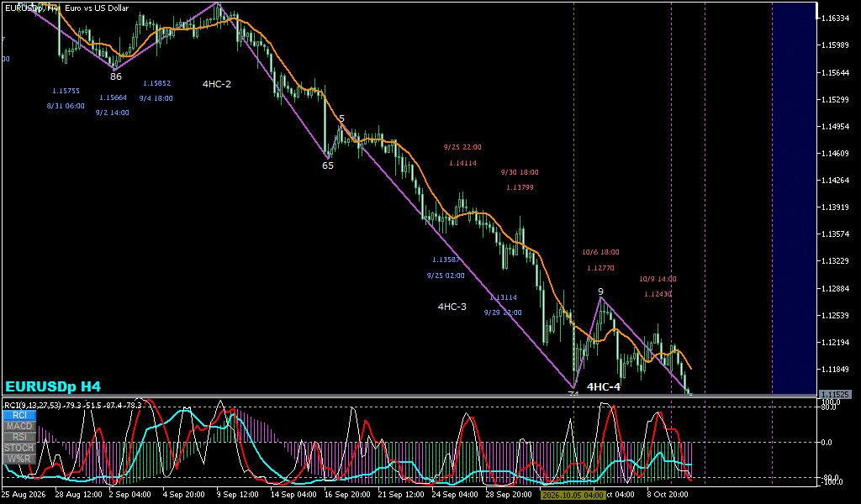Switch to the MACD indicator button
The height and width of the screenshot is (504, 861).
pos(20,426)
